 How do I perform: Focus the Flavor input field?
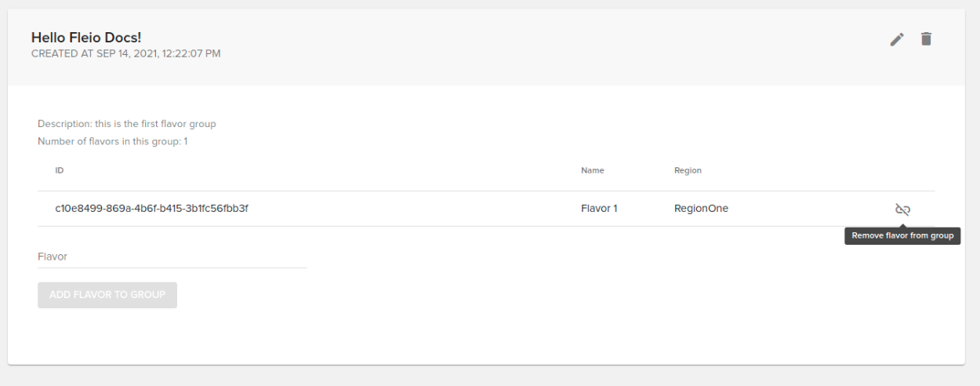[x=172, y=257]
